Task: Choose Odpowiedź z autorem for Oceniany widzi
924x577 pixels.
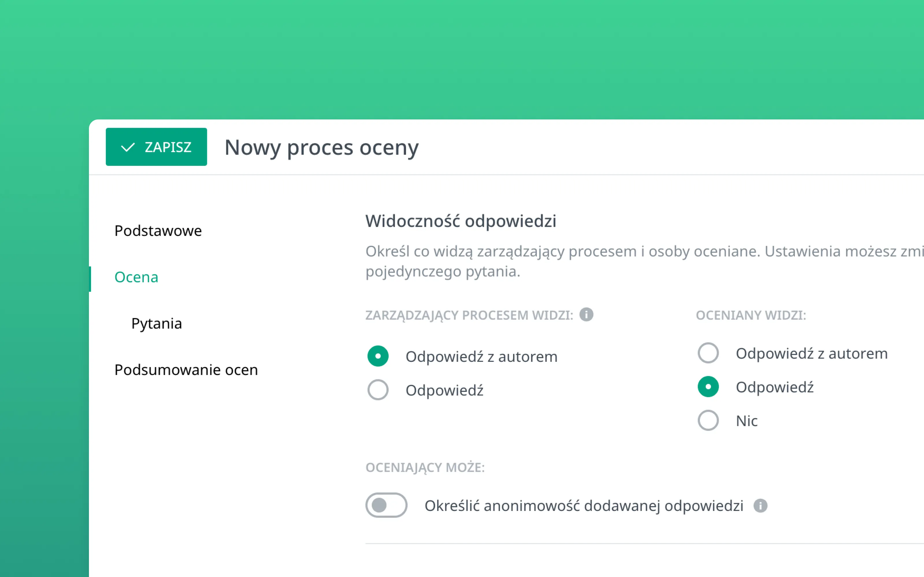Action: pos(708,353)
